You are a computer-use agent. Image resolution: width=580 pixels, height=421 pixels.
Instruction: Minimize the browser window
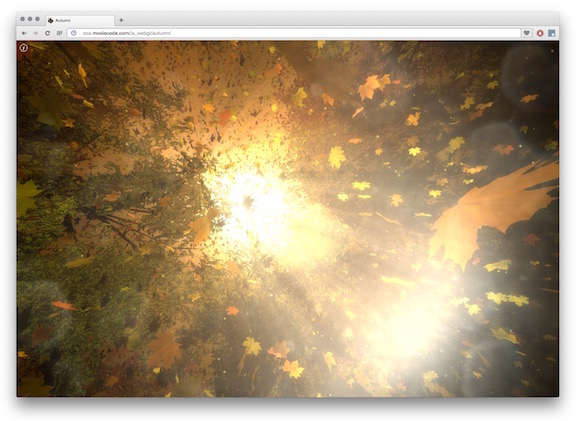click(x=30, y=19)
